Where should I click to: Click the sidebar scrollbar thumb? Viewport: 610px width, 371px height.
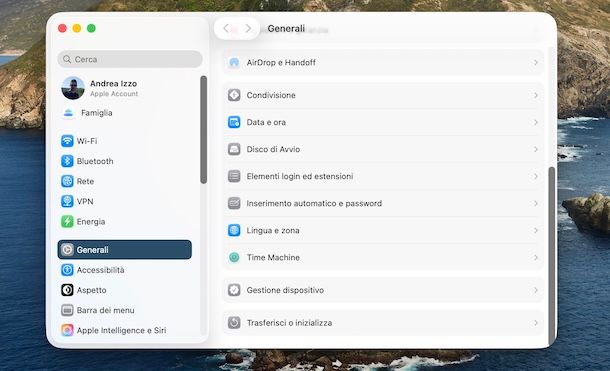pyautogui.click(x=203, y=130)
